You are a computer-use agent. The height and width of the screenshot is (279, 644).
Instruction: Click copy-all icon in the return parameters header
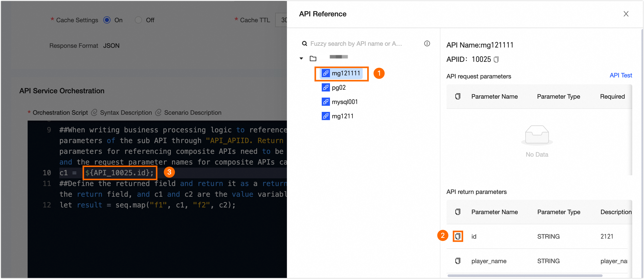tap(458, 212)
